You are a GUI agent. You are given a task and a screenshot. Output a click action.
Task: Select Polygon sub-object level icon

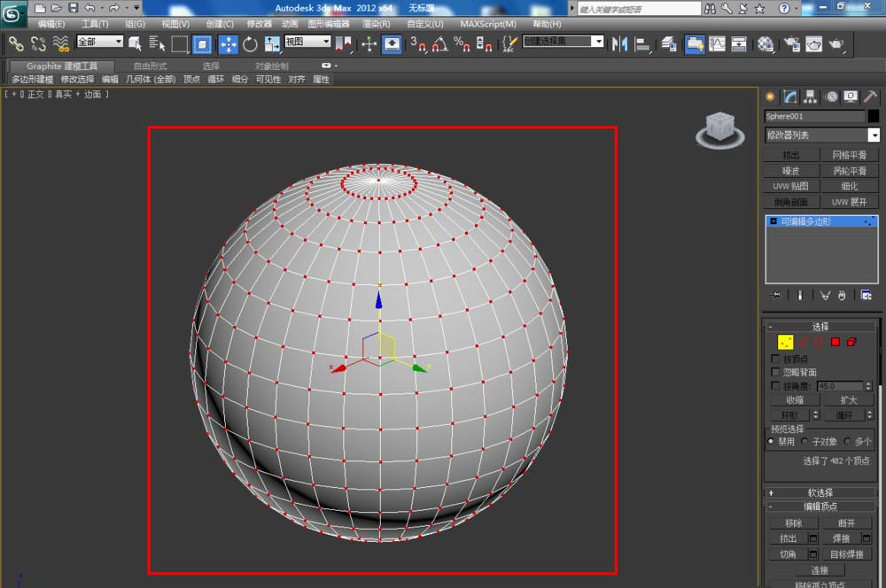(835, 342)
